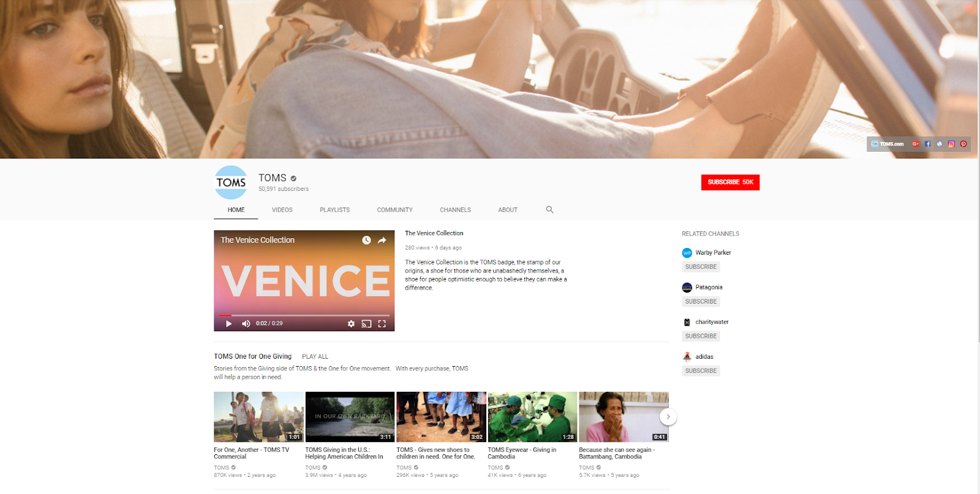The image size is (980, 494).
Task: Open the Pinterest link in the banner
Action: pyautogui.click(x=963, y=144)
